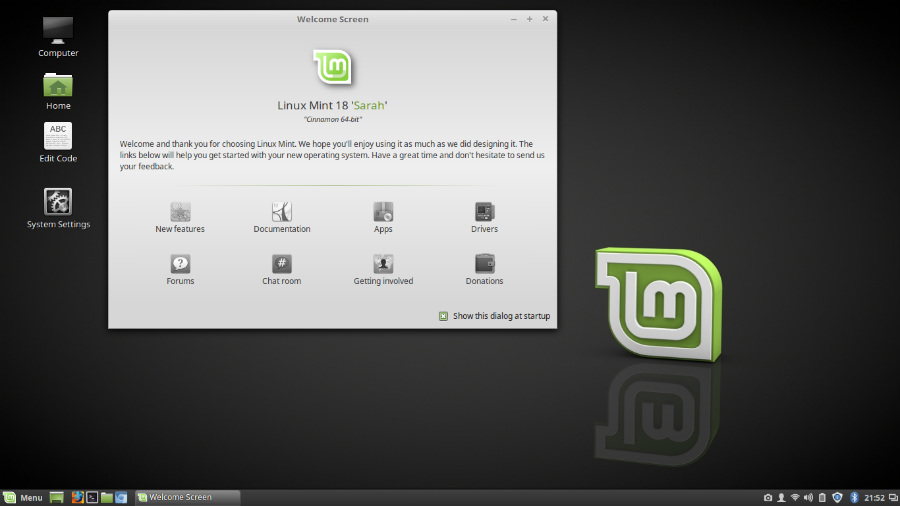The image size is (900, 506).
Task: Open the Forums item
Action: [180, 270]
